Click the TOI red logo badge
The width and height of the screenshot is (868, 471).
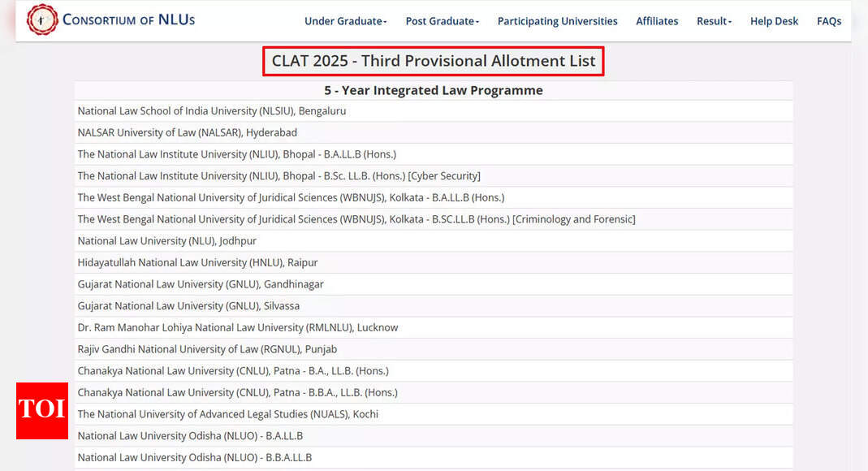tap(42, 409)
